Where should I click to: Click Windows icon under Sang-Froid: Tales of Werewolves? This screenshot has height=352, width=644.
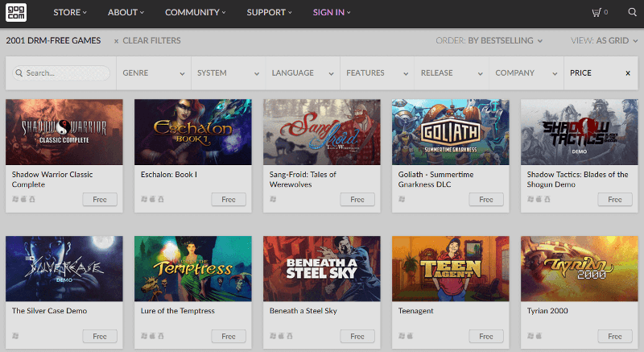(273, 199)
